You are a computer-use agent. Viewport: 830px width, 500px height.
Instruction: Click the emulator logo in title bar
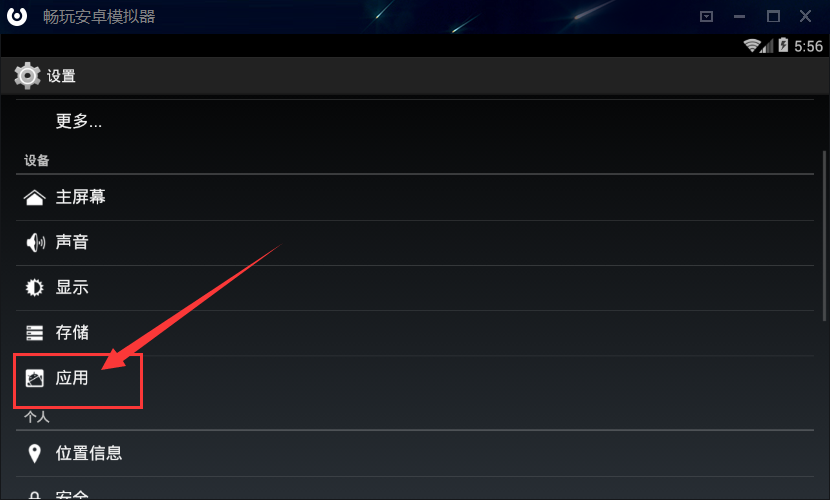point(17,16)
